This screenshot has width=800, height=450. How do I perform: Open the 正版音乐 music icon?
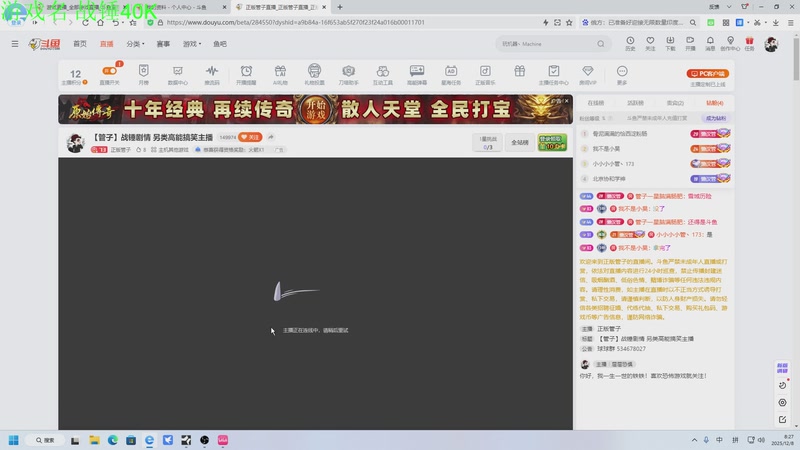pyautogui.click(x=485, y=74)
